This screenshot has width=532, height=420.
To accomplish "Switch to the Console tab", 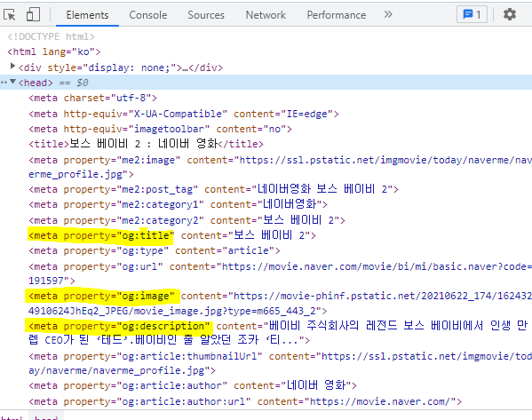I will click(x=148, y=15).
